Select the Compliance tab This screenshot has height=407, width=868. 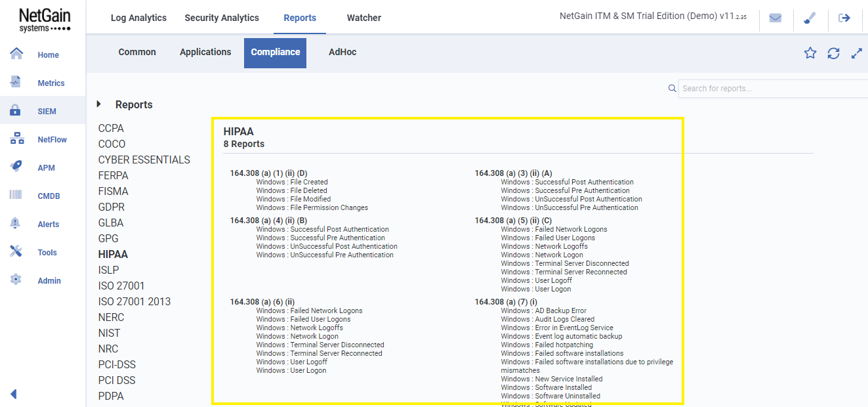[276, 53]
